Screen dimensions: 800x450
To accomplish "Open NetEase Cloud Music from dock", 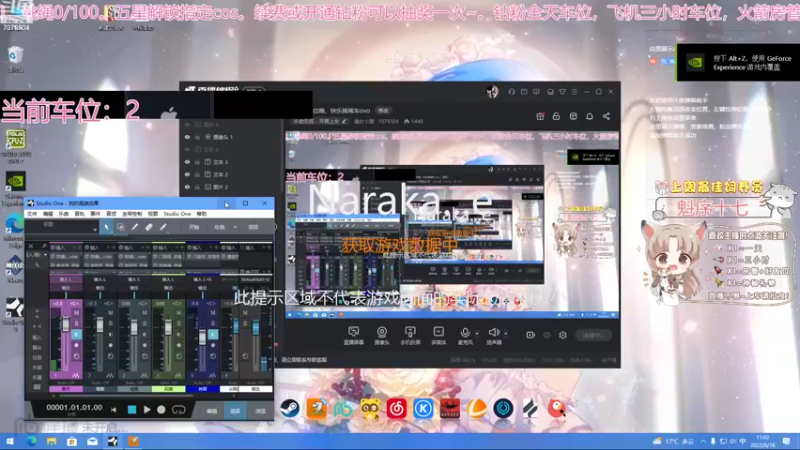I will tap(396, 409).
